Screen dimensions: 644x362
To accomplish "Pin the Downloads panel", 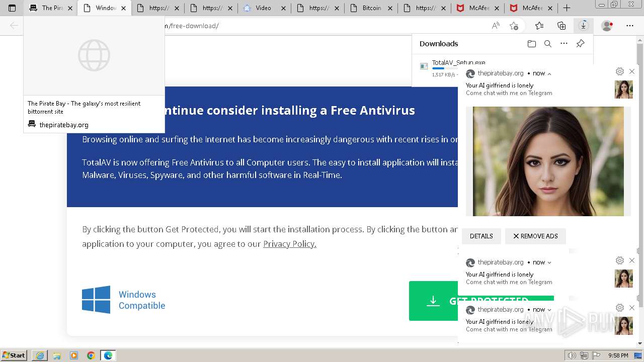I will click(580, 44).
